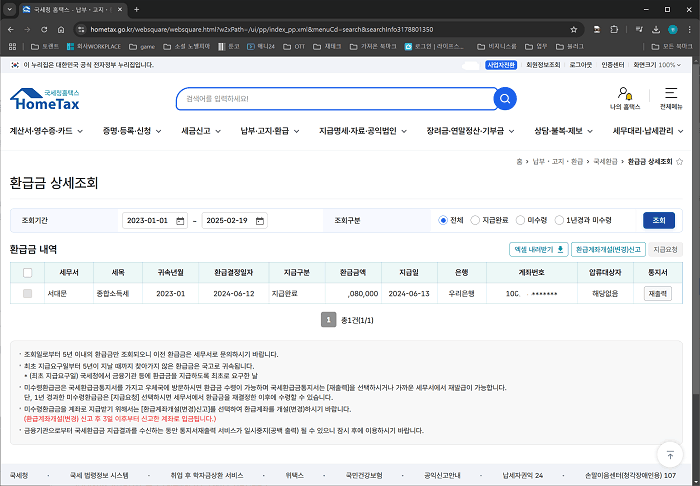Image resolution: width=700 pixels, height=486 pixels.
Task: Open 인증센터 in top bar
Action: click(x=612, y=65)
